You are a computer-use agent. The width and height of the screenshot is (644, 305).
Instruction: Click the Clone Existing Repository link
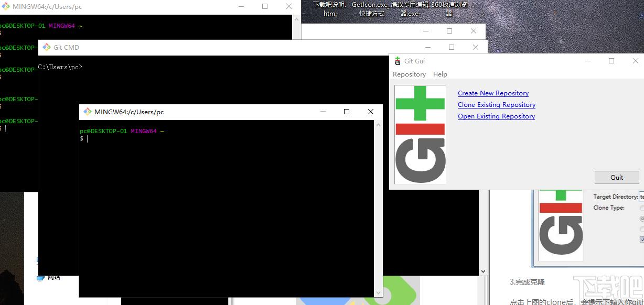(x=497, y=105)
